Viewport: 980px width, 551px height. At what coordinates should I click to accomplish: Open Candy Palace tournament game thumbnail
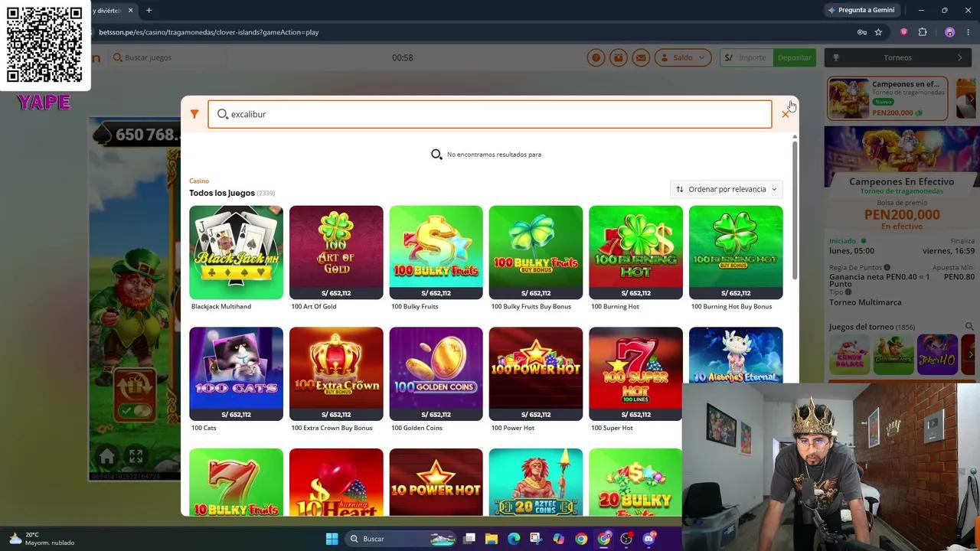pyautogui.click(x=849, y=354)
